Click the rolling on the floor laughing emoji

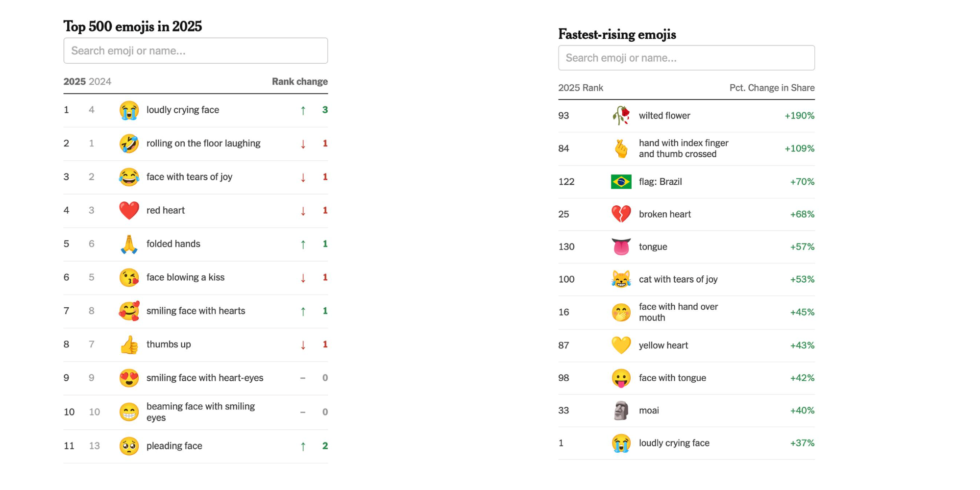coord(129,144)
